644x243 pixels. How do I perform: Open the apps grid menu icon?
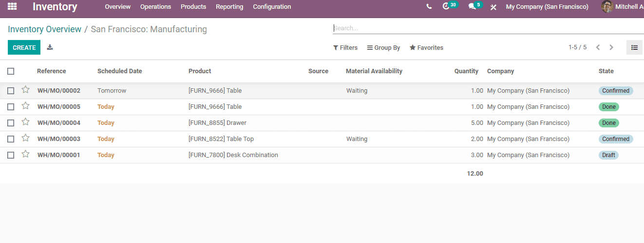click(12, 6)
